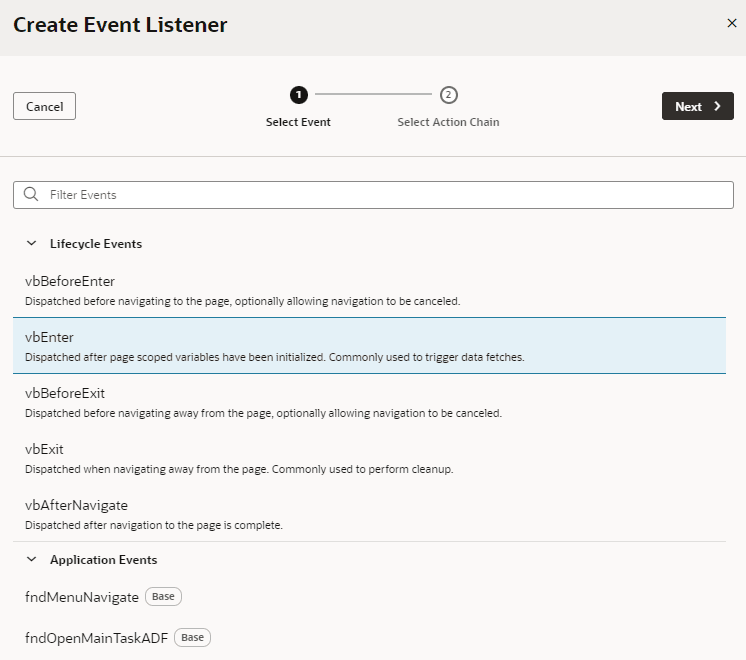Collapse the Application Events section
Image resolution: width=746 pixels, height=660 pixels.
coord(31,559)
